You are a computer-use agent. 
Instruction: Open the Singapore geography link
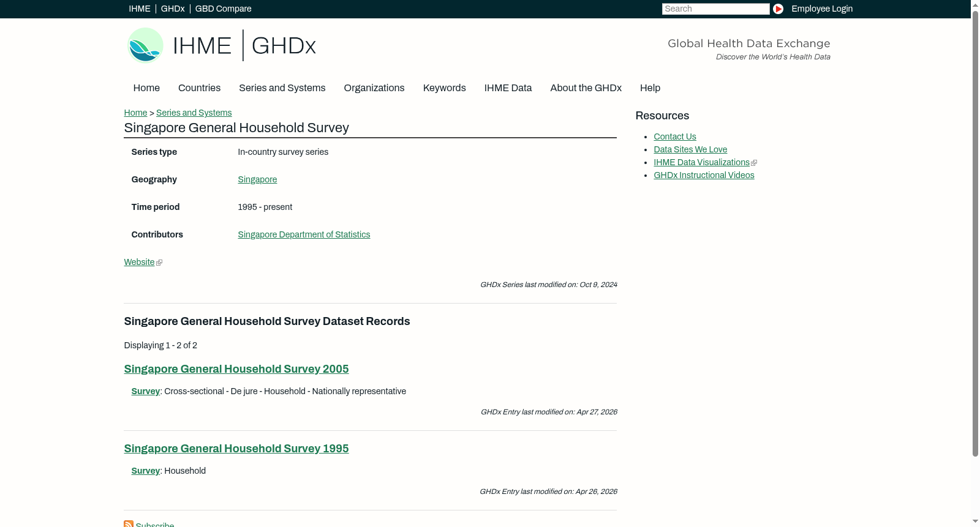pos(257,179)
